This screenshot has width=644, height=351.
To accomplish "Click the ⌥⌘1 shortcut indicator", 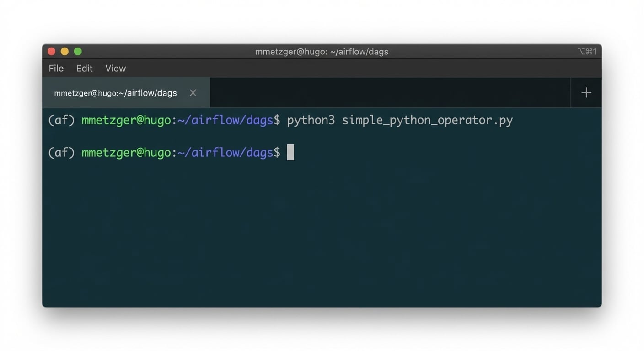I will [587, 51].
